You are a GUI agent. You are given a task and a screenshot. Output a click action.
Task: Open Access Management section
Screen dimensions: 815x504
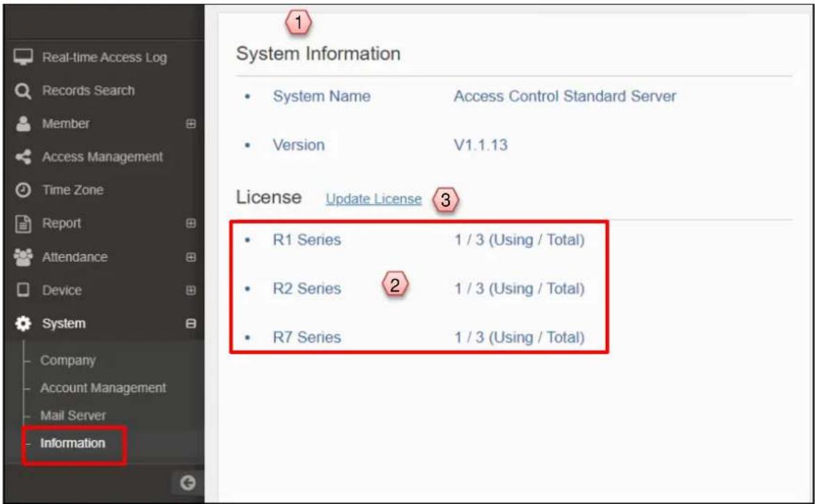coord(102,157)
